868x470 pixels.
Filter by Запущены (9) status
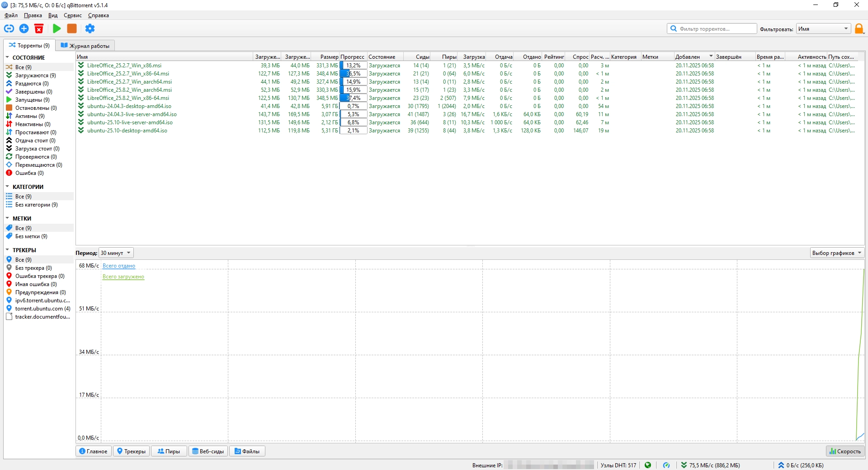click(32, 100)
